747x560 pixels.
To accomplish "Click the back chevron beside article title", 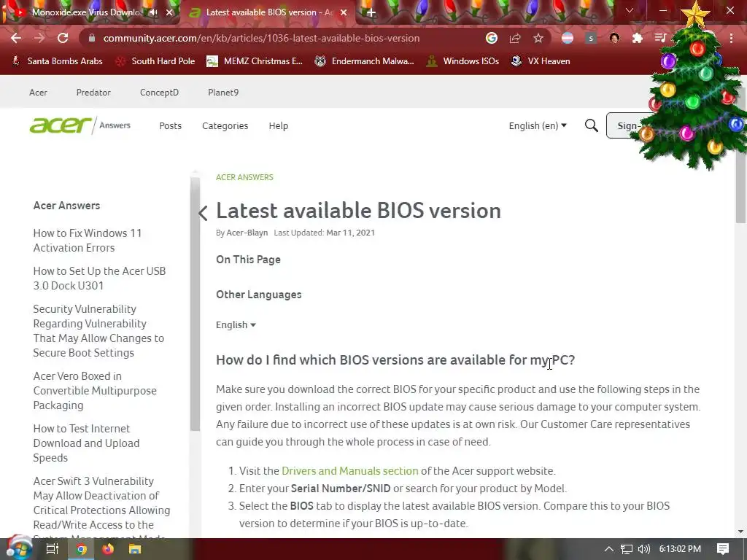I will [204, 213].
